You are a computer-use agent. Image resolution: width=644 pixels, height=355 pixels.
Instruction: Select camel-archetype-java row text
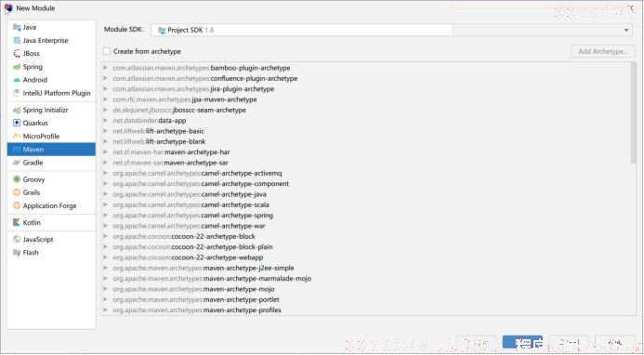click(190, 194)
